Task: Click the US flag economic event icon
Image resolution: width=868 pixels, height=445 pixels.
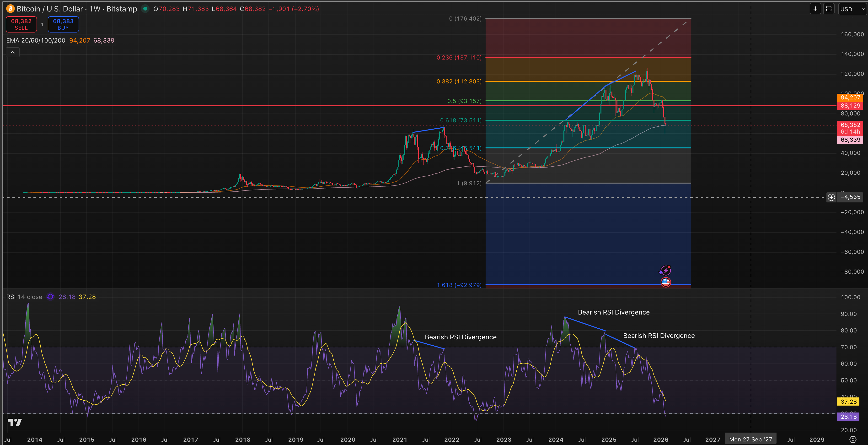Action: 665,282
